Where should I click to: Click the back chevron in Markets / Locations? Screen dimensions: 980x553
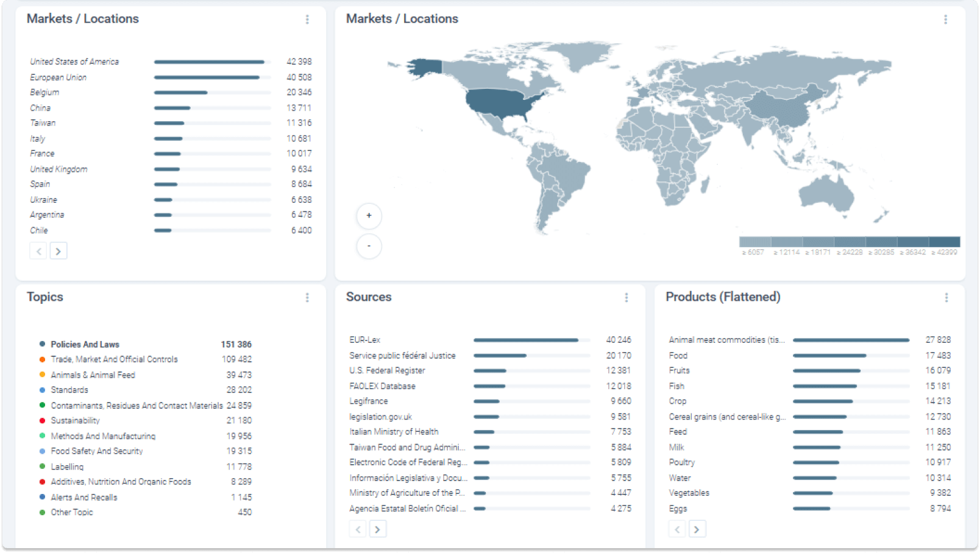[x=38, y=250]
